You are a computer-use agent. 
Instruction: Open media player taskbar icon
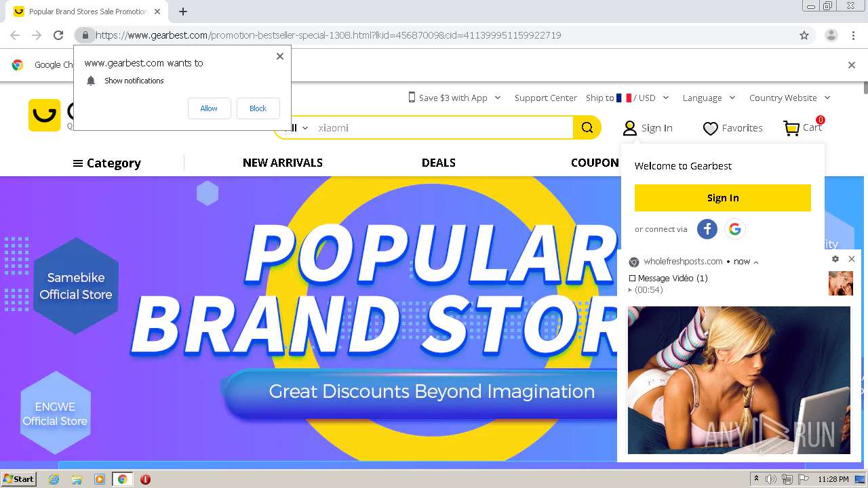tap(100, 479)
